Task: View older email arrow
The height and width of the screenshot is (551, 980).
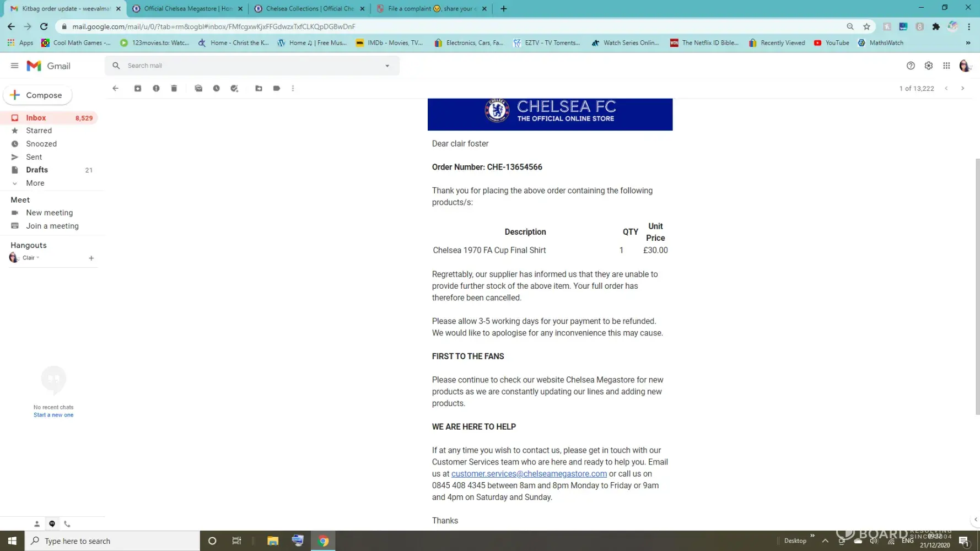Action: (963, 88)
